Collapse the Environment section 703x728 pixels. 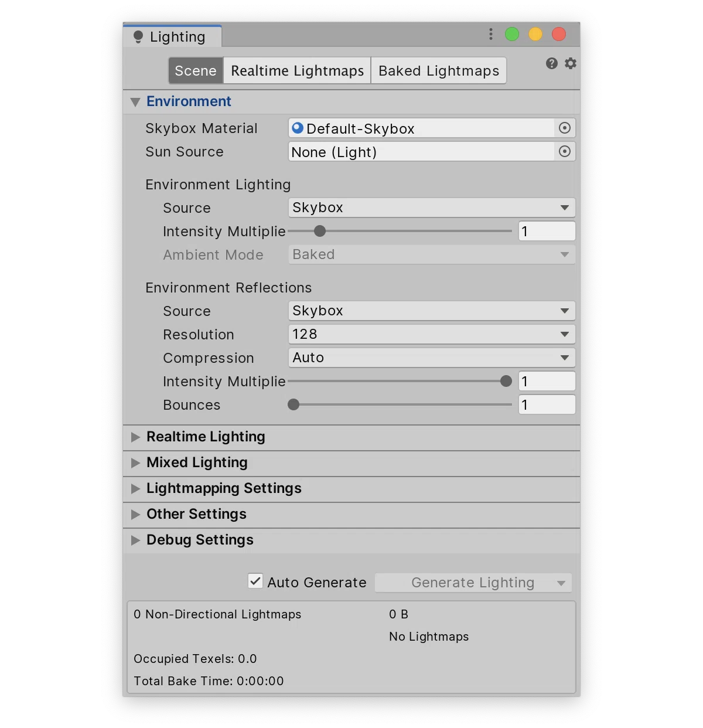tap(135, 102)
